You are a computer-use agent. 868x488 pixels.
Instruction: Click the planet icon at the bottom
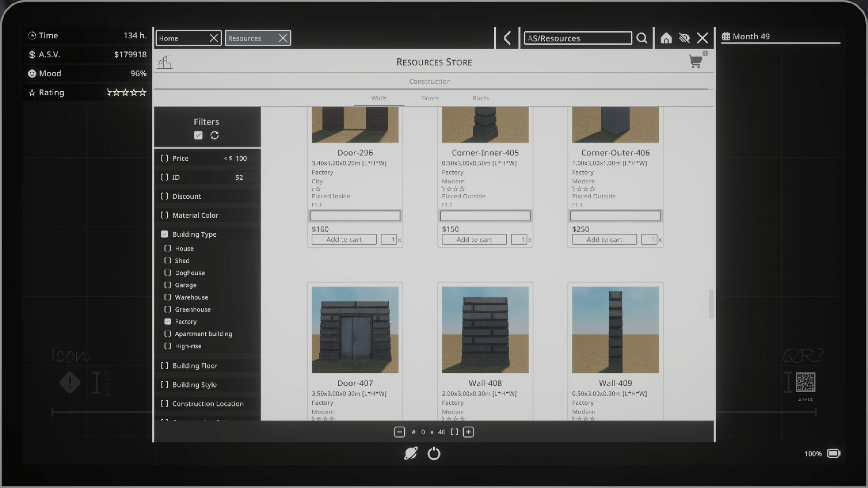(411, 454)
